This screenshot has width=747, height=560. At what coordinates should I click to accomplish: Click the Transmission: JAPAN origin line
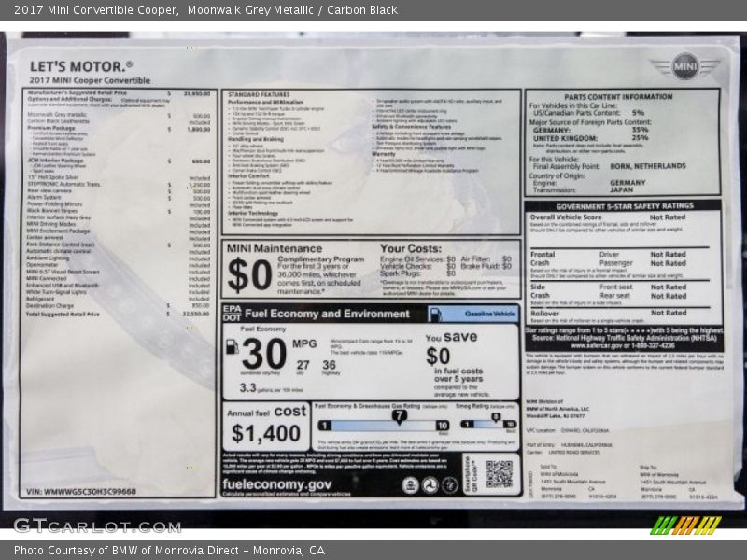[583, 190]
